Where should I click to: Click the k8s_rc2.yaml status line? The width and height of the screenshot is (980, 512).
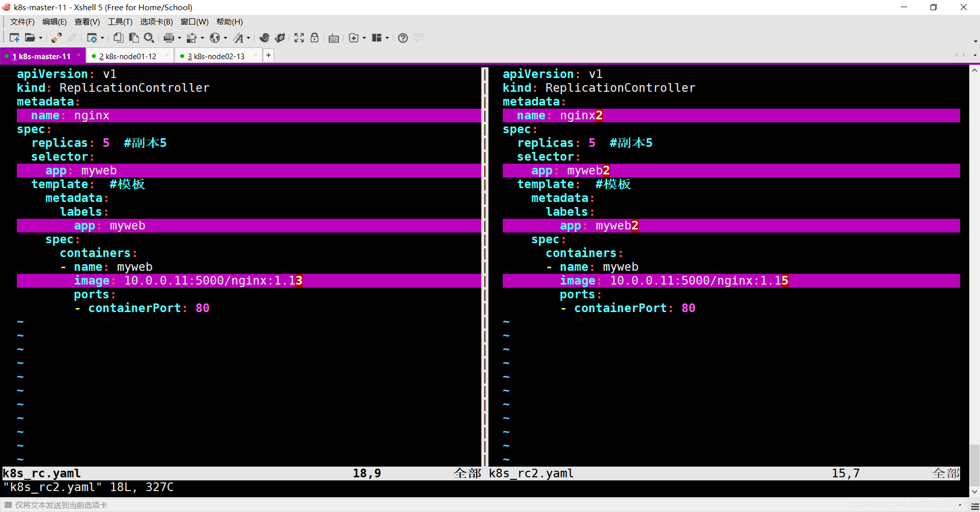pos(724,473)
